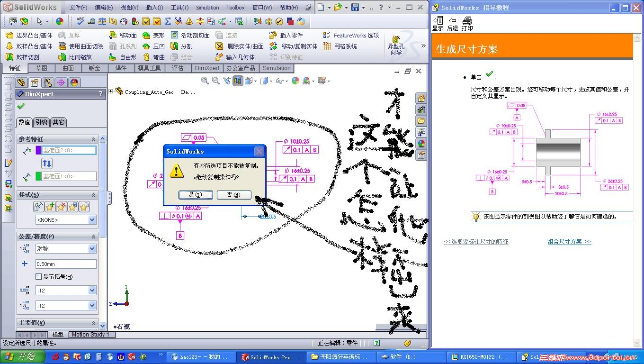Click the Lofted Boss/Base (放样凸台/基体) tool
Viewport: 644px width, 364px height.
(29, 46)
